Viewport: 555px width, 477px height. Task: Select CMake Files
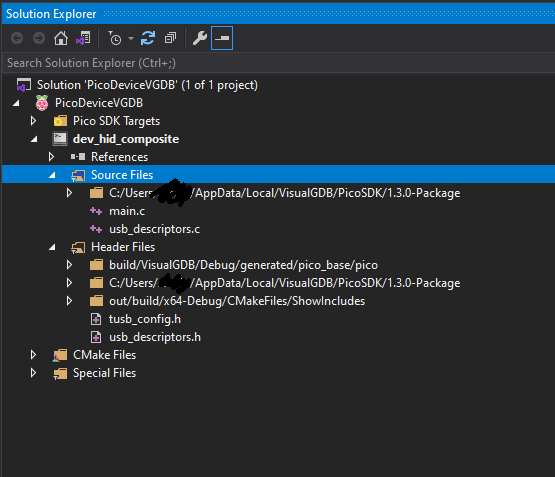[x=104, y=355]
